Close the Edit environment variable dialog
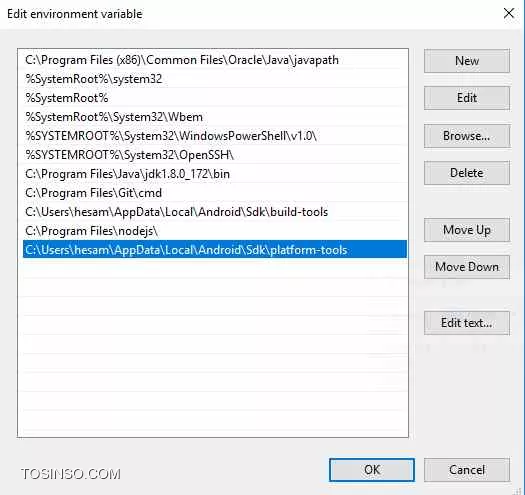525x495 pixels. pyautogui.click(x=509, y=13)
